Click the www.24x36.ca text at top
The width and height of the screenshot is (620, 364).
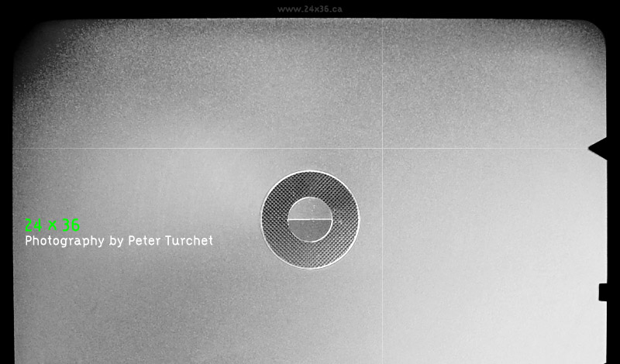(309, 9)
